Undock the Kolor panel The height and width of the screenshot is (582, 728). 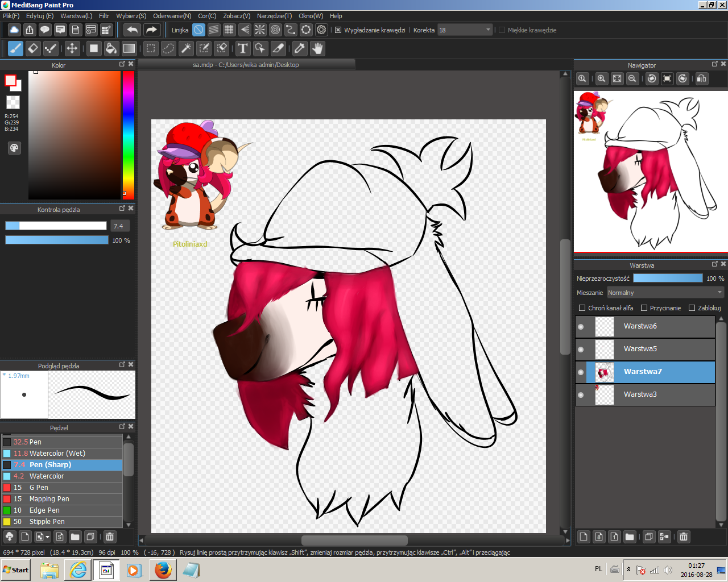(x=122, y=64)
